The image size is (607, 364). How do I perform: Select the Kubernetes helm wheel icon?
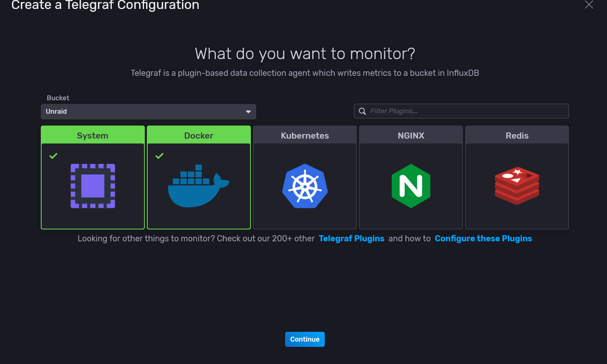pyautogui.click(x=305, y=186)
